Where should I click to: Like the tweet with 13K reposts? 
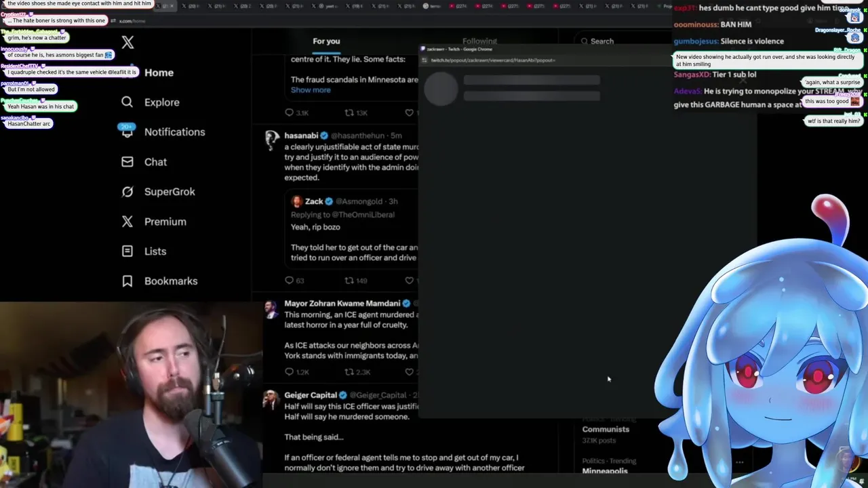point(409,113)
